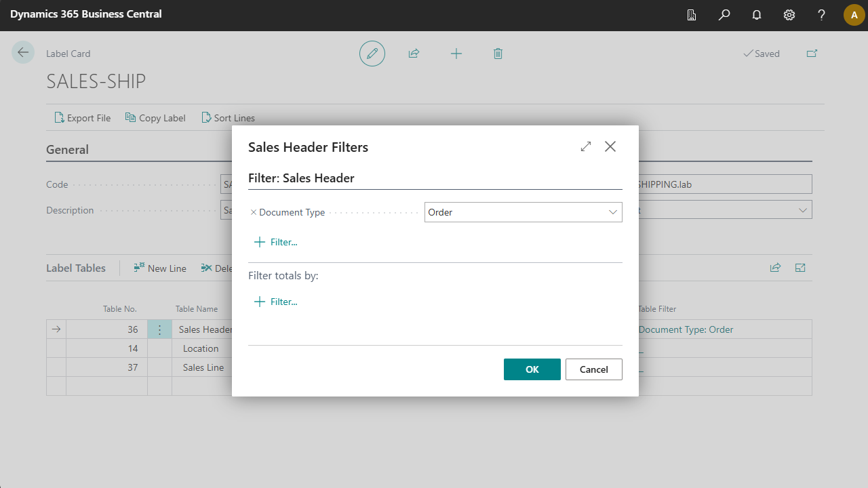Screen dimensions: 868x488
Task: Open the Document Type dropdown
Action: tap(613, 212)
